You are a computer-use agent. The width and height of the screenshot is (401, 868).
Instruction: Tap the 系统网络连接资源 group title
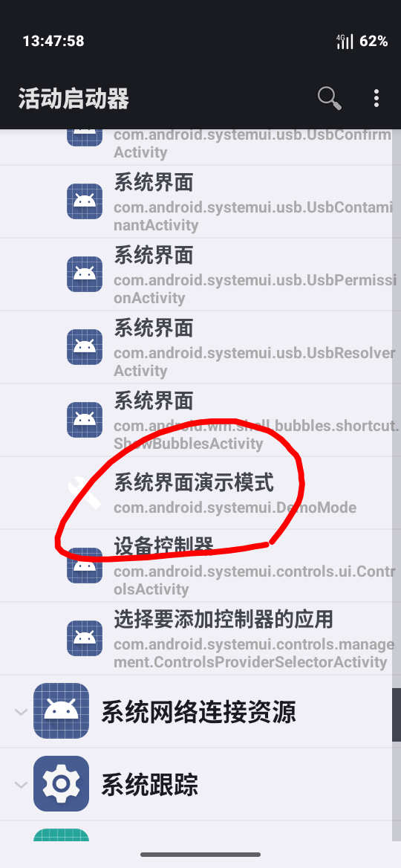[198, 711]
